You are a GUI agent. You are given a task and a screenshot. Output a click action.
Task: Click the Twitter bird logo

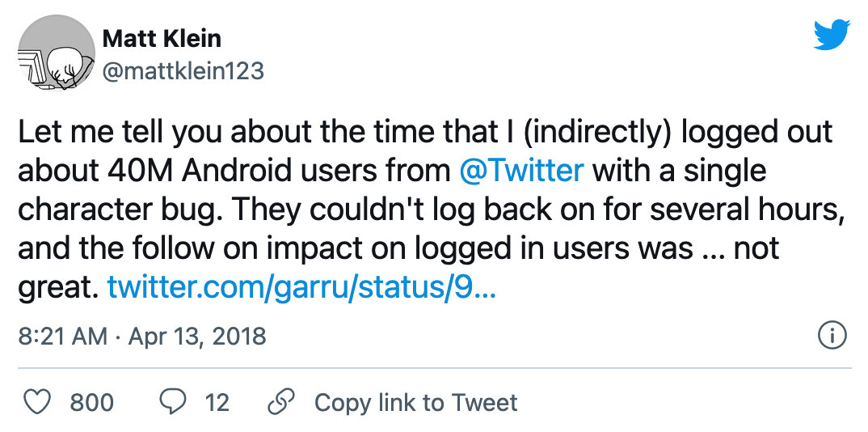point(832,35)
